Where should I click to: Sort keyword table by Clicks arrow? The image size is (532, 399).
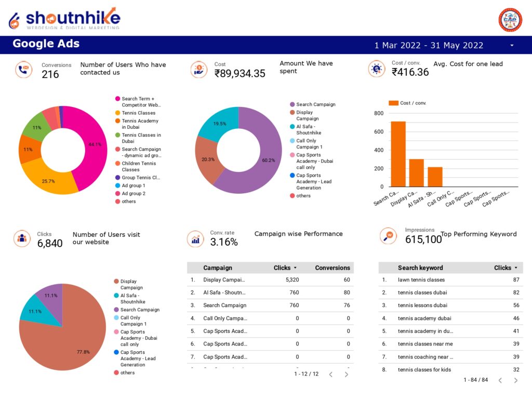pyautogui.click(x=516, y=268)
